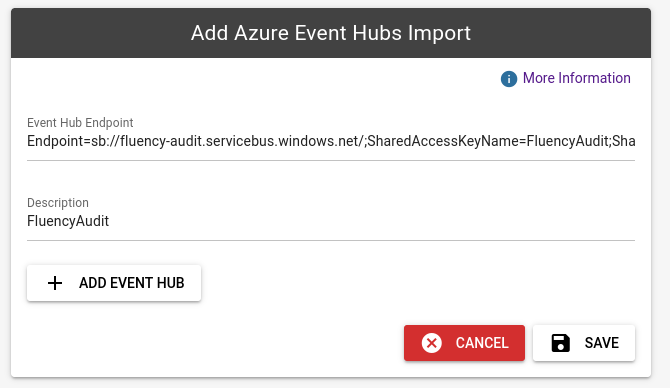Focus the Event Hub Endpoint input field
This screenshot has width=670, height=388.
(331, 141)
